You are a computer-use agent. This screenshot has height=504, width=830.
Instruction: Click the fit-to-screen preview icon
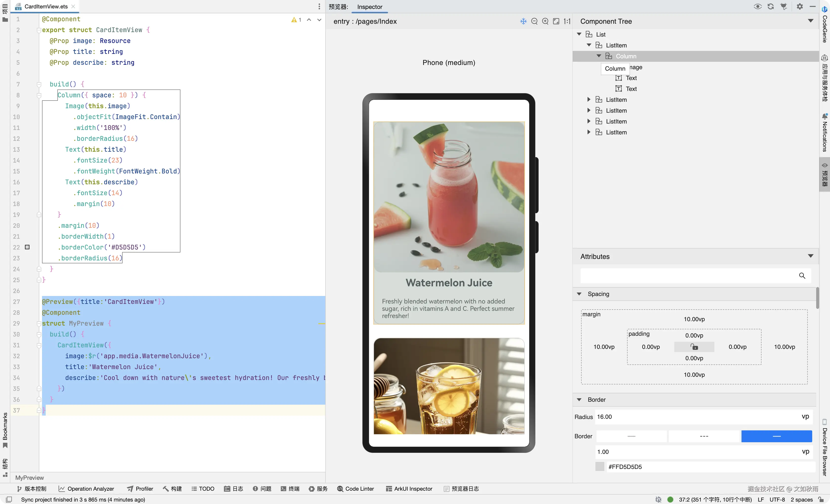click(x=556, y=21)
